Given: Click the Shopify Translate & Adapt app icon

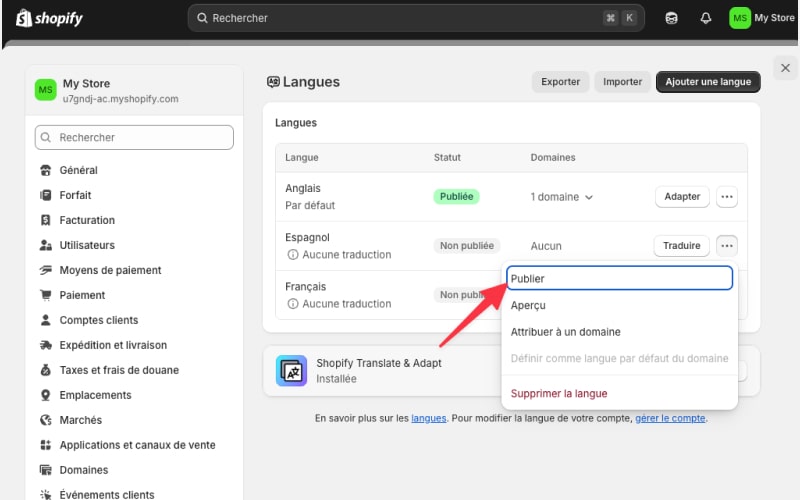Looking at the screenshot, I should click(x=292, y=371).
